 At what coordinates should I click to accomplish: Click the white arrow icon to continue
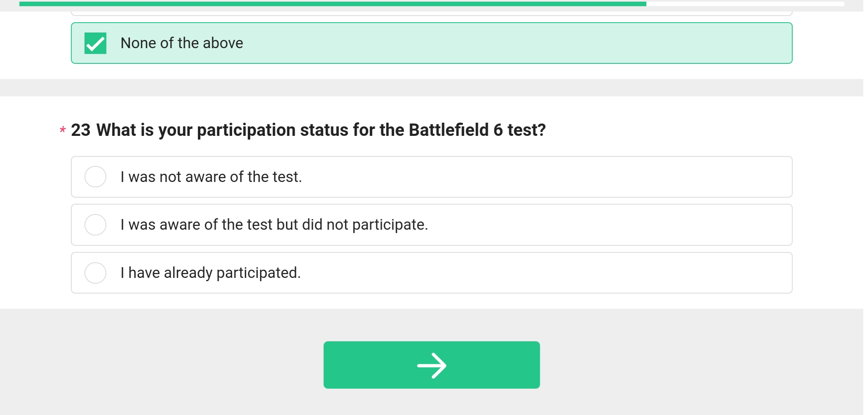(432, 365)
